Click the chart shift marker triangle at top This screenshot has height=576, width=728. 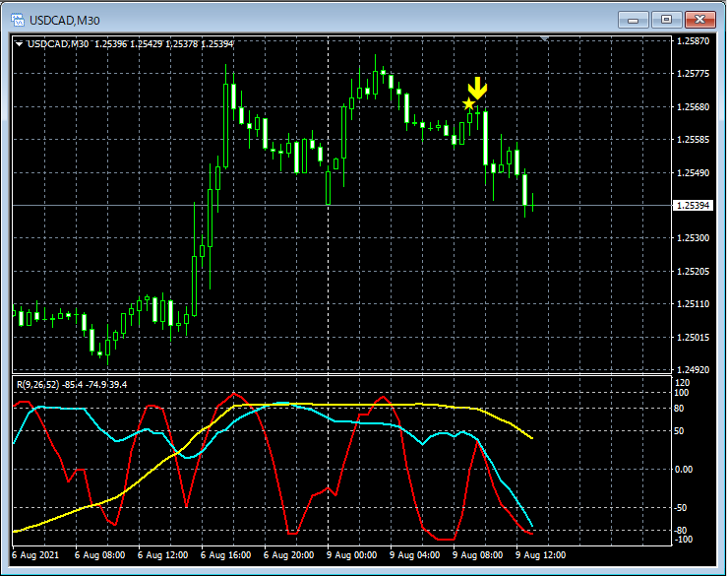click(x=545, y=38)
